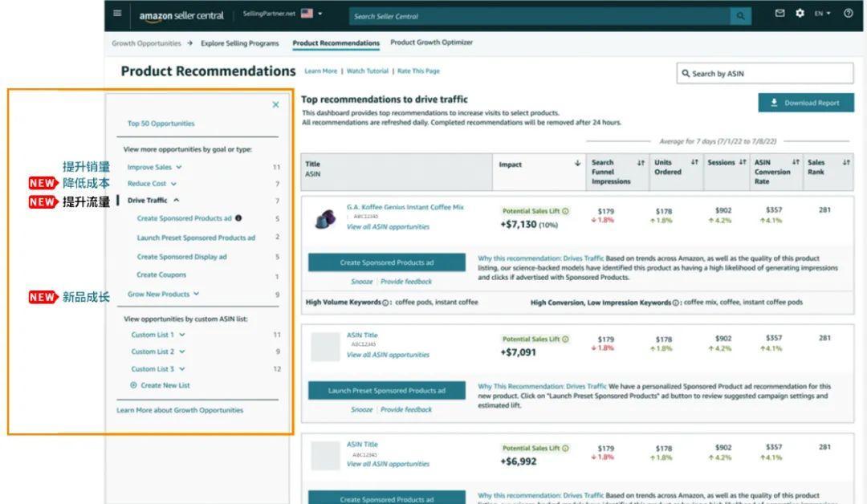
Task: Open the mail messages icon
Action: pyautogui.click(x=779, y=14)
